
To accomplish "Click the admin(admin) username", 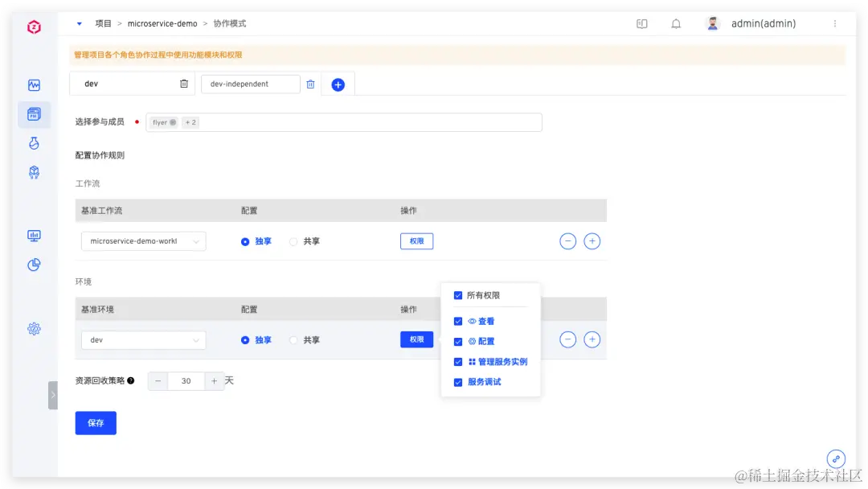I will point(764,24).
